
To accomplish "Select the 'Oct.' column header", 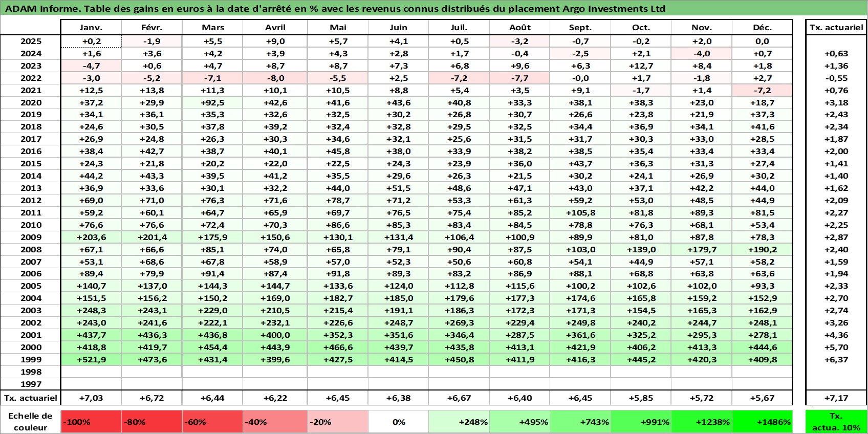I will pyautogui.click(x=641, y=28).
